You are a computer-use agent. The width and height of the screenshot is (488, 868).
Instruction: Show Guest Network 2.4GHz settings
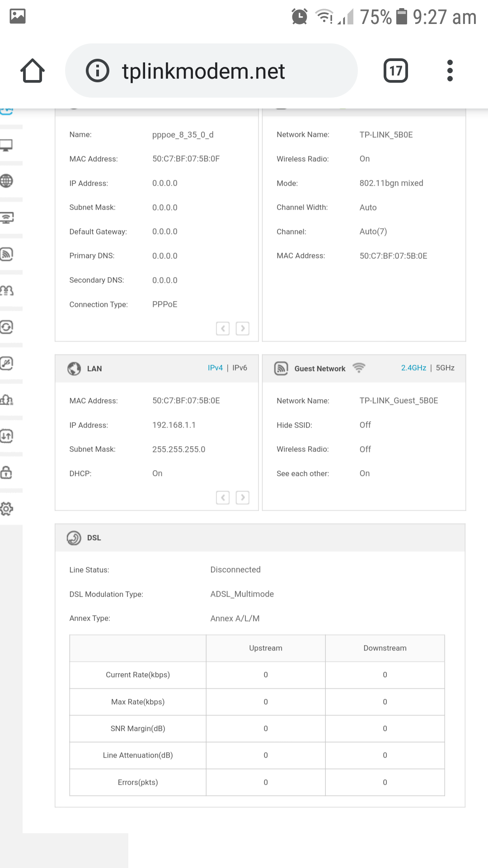click(x=413, y=368)
